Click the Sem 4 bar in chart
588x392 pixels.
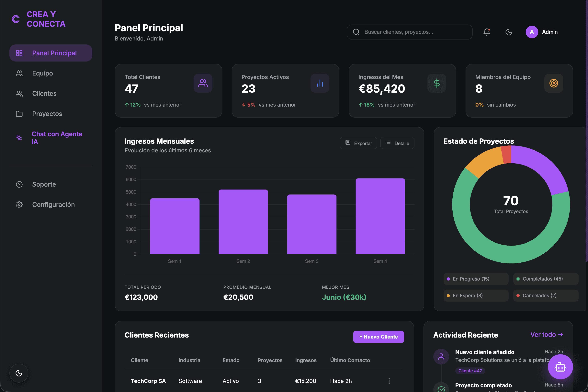point(380,216)
